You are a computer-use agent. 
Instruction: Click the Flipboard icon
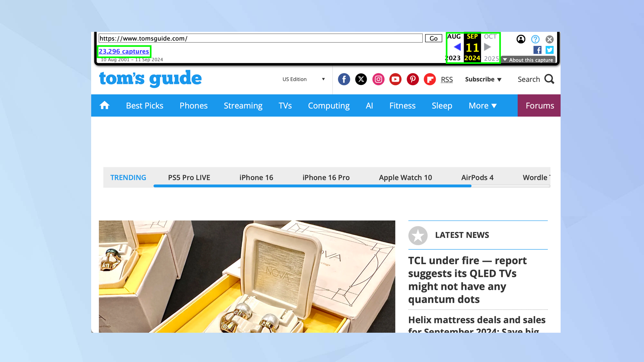coord(430,79)
